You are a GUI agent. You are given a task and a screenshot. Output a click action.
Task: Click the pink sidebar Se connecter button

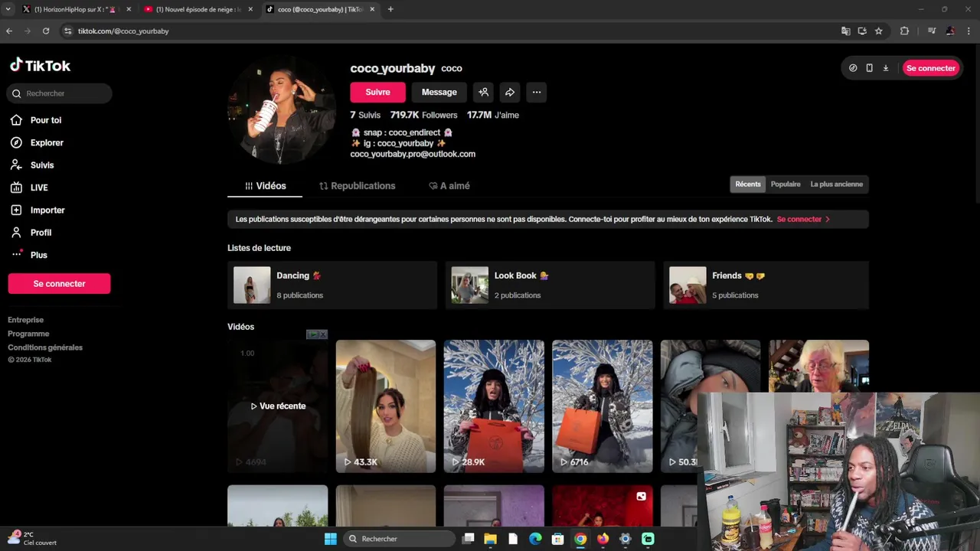[x=59, y=283]
